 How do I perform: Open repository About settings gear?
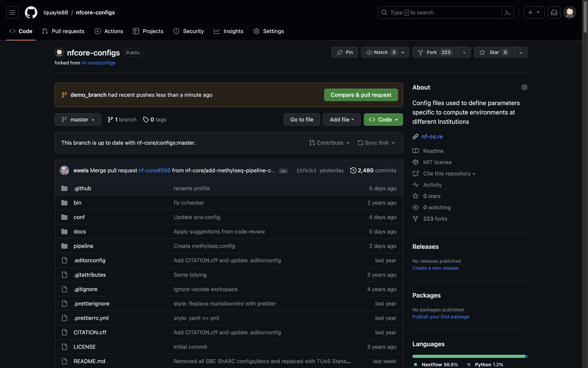[524, 87]
